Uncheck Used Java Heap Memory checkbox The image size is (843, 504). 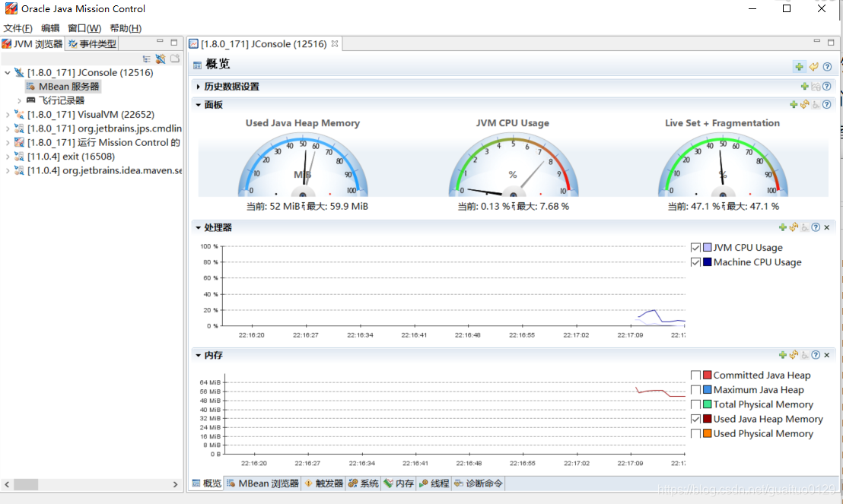point(695,419)
